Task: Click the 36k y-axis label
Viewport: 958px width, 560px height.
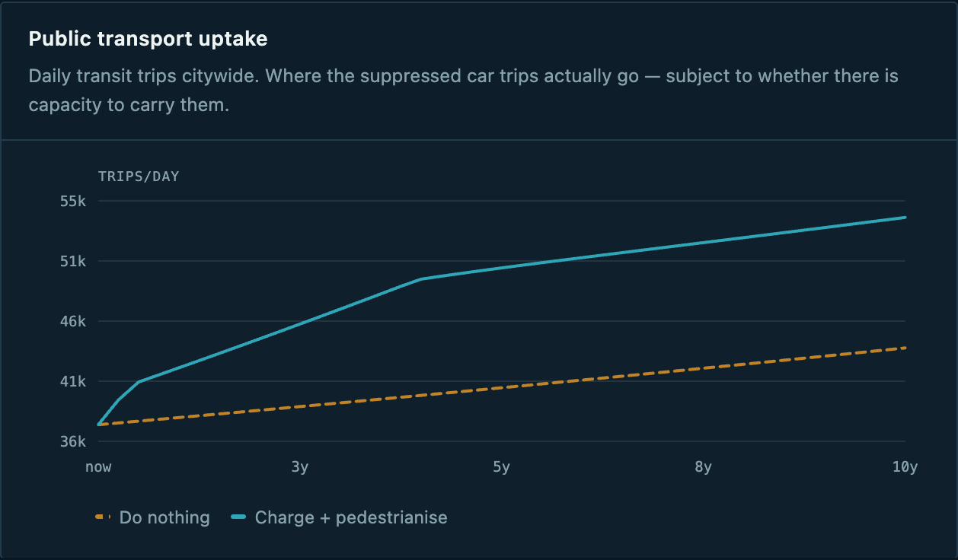Action: pos(72,441)
